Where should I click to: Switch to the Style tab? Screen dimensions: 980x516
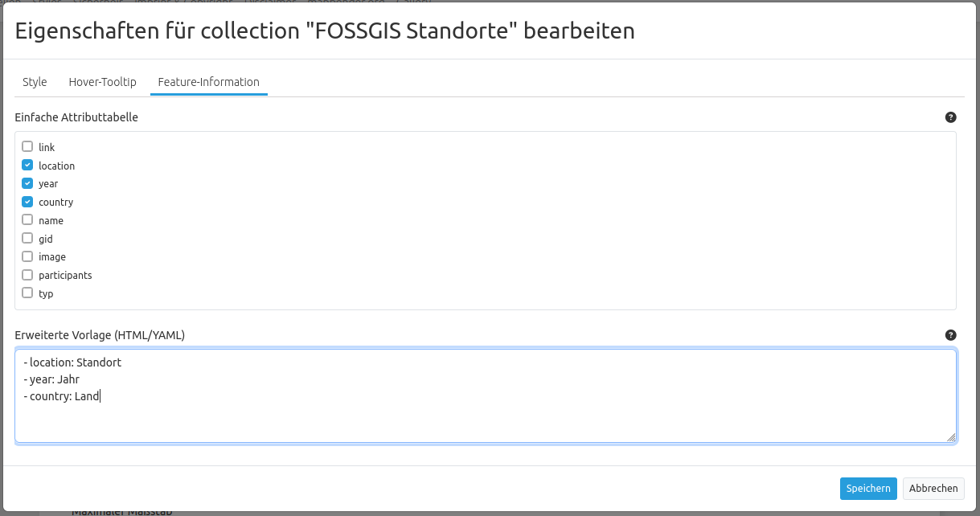[35, 82]
